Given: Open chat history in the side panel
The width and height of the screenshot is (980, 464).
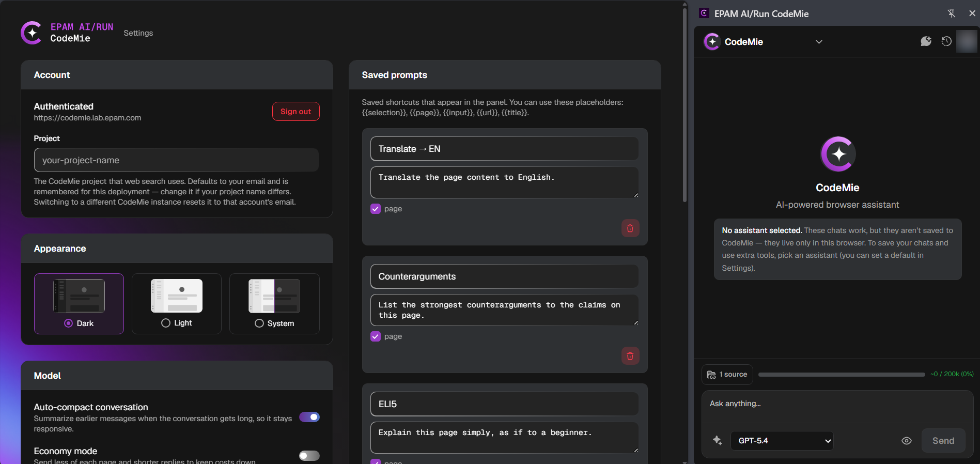Looking at the screenshot, I should coord(946,41).
